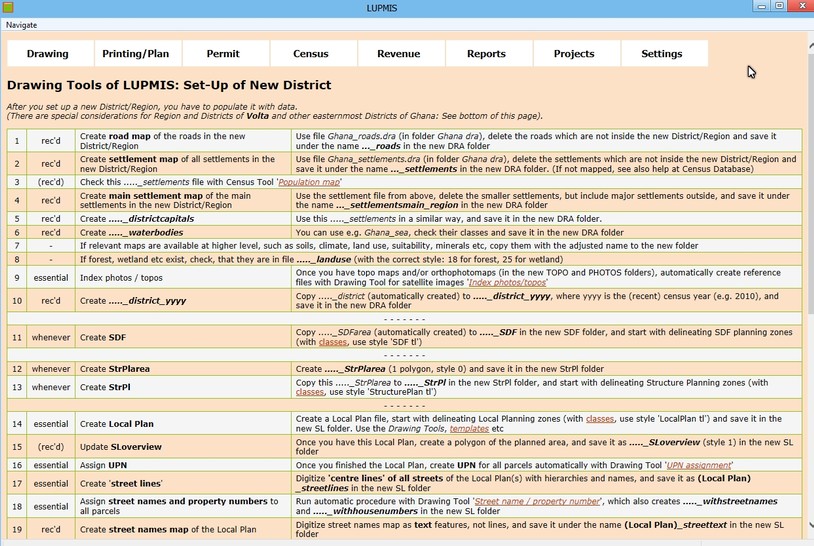This screenshot has width=814, height=546.
Task: Click the vertical scrollbar thumb
Action: point(811,183)
